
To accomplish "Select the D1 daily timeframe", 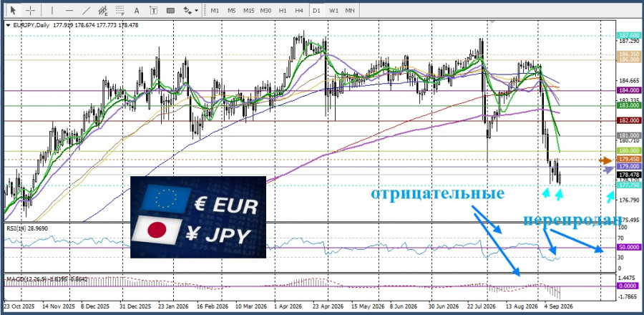I will (x=316, y=11).
